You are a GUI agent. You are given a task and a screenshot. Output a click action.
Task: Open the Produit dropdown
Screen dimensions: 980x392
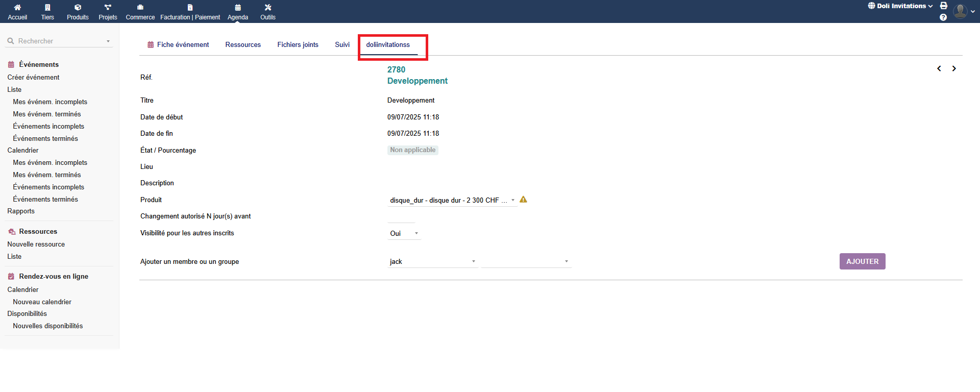click(452, 200)
